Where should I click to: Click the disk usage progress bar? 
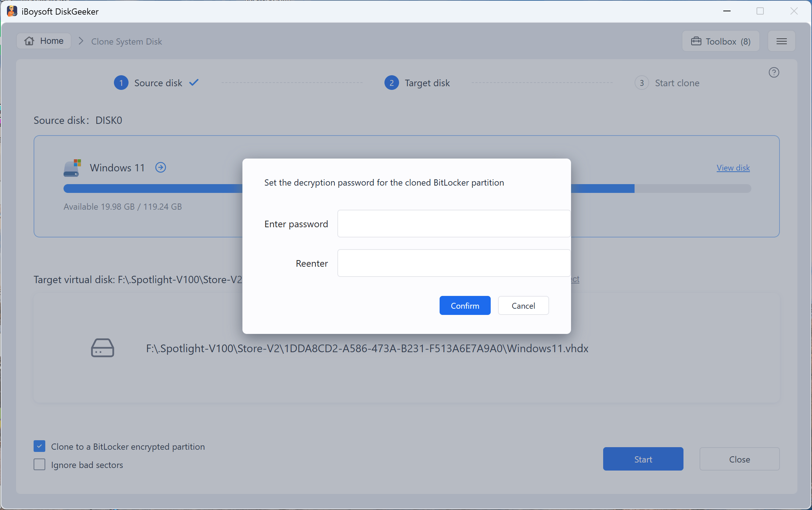point(407,189)
